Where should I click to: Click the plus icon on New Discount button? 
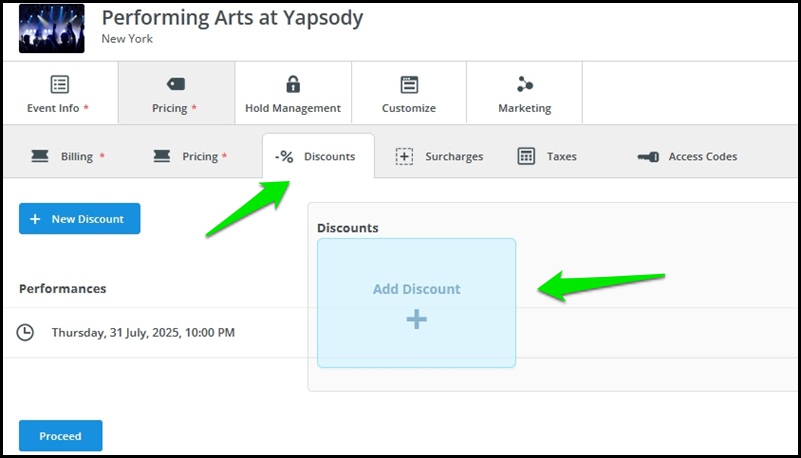point(35,219)
